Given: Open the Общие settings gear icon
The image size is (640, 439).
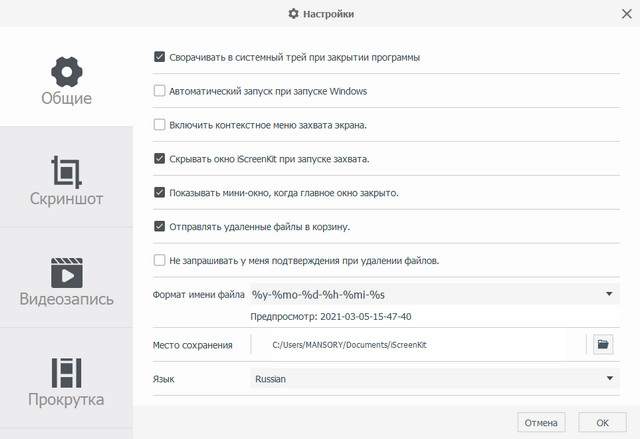Looking at the screenshot, I should click(67, 72).
